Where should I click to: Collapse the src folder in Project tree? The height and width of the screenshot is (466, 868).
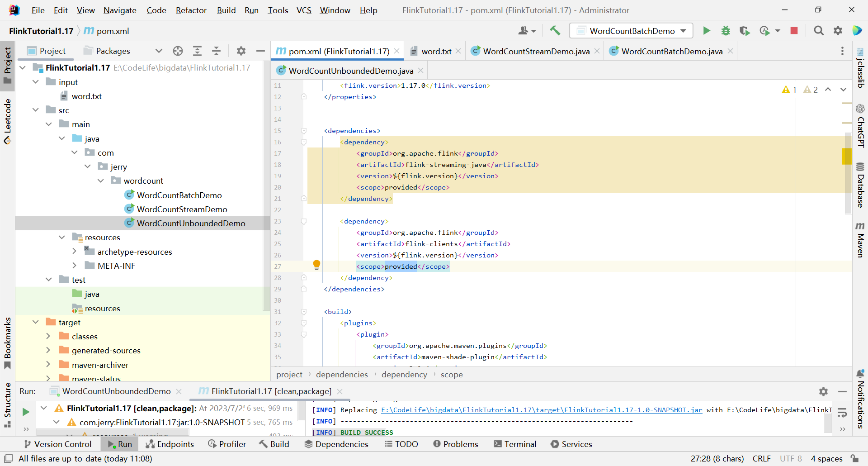[x=36, y=109]
